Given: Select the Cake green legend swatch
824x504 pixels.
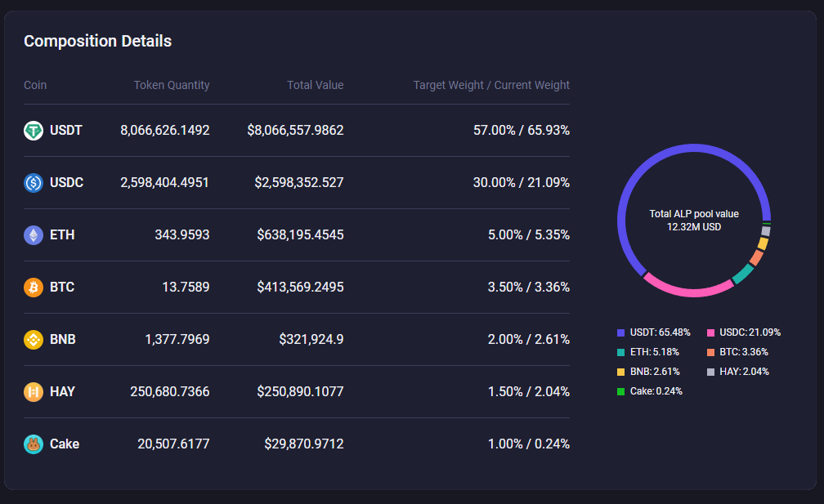Looking at the screenshot, I should pos(621,391).
